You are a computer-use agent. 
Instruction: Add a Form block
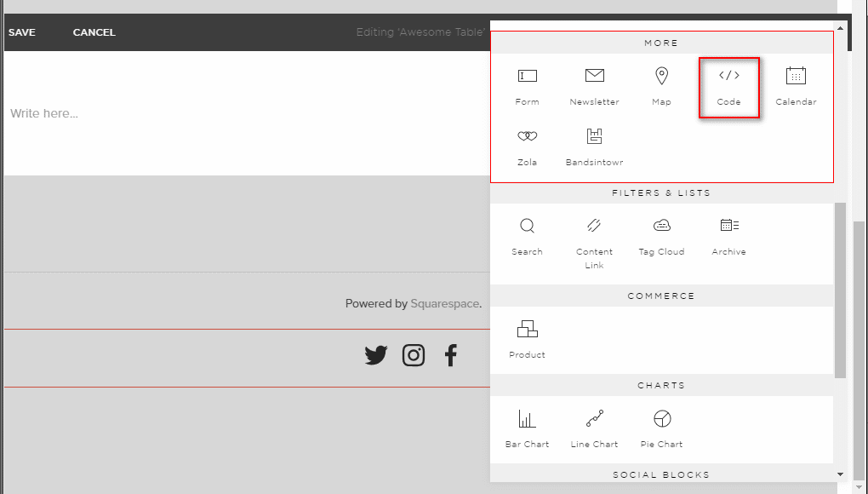coord(527,85)
